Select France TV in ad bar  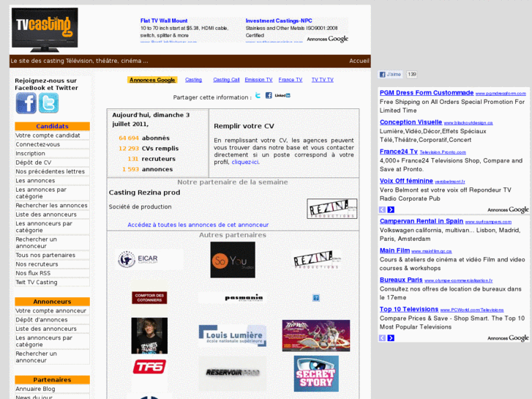click(x=291, y=80)
